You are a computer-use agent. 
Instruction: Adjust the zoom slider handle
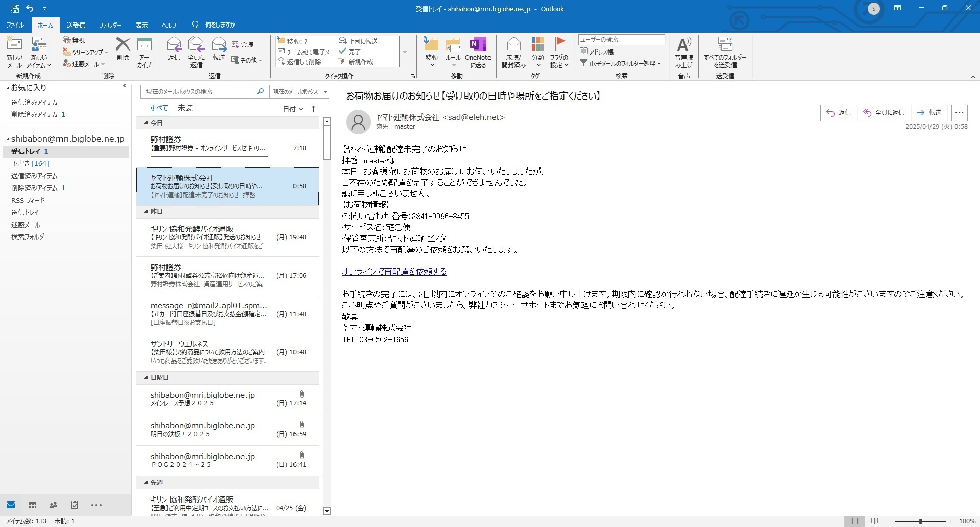click(920, 521)
